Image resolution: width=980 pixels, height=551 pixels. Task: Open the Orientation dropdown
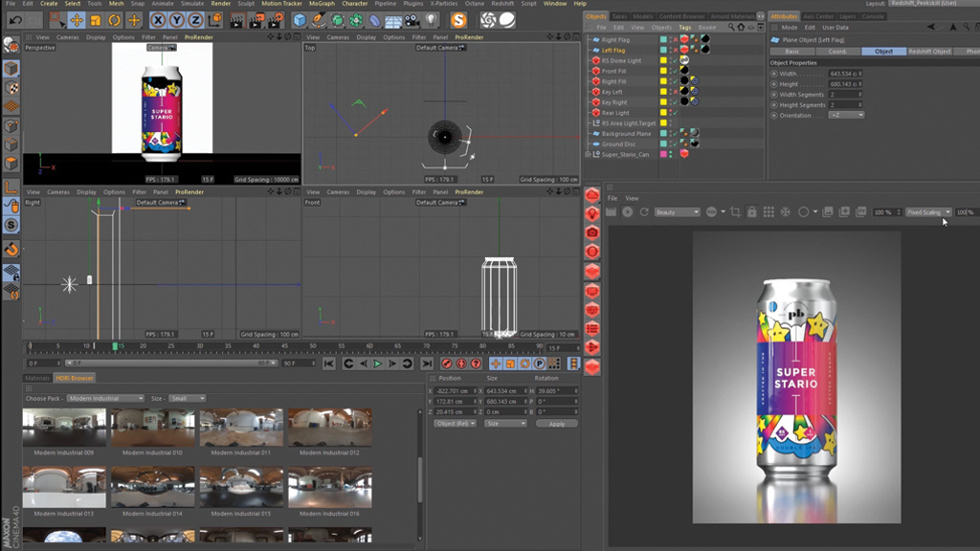point(846,115)
